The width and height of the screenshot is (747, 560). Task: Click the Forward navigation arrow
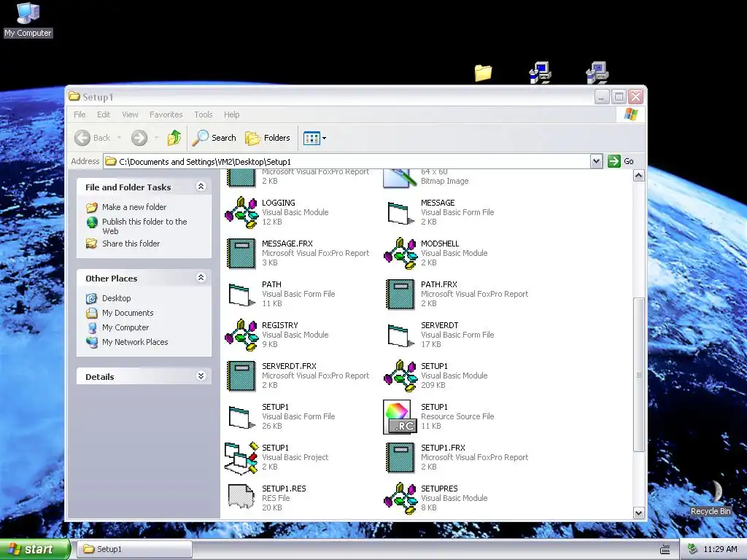(x=139, y=138)
